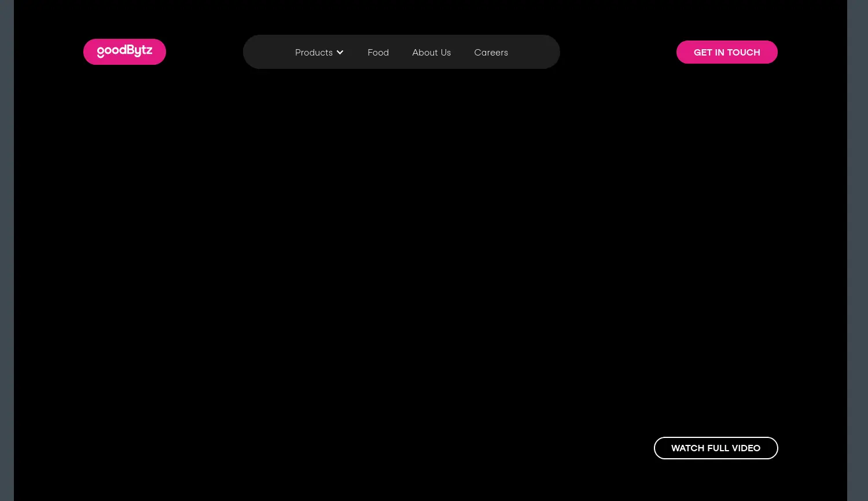Image resolution: width=868 pixels, height=501 pixels.
Task: Click the goodBytz logo
Action: [124, 51]
